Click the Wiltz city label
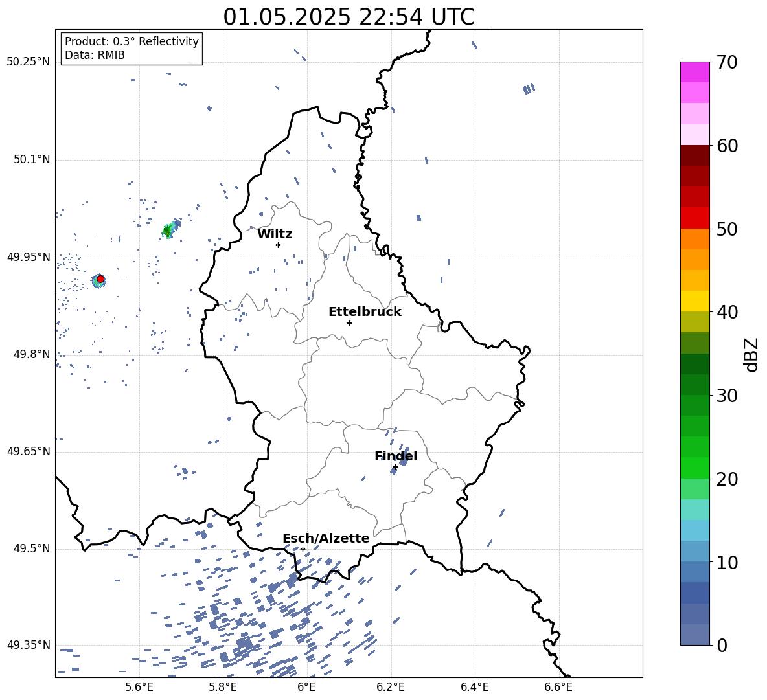767x700 pixels. [x=275, y=234]
